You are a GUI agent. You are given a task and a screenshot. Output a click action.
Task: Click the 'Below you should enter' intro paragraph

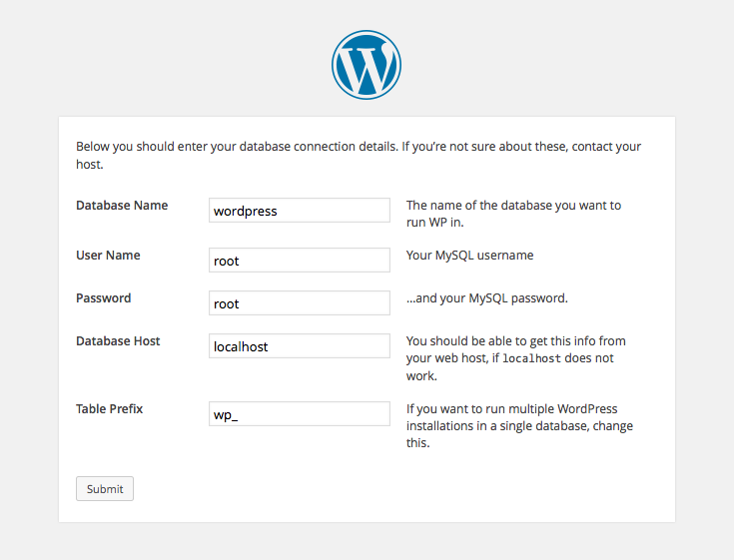point(359,156)
